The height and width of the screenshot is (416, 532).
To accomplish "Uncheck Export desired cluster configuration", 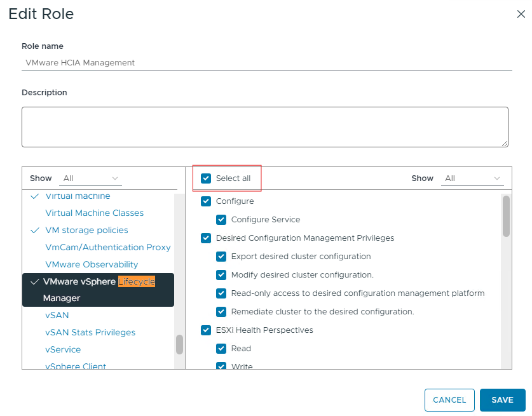I will pos(221,257).
